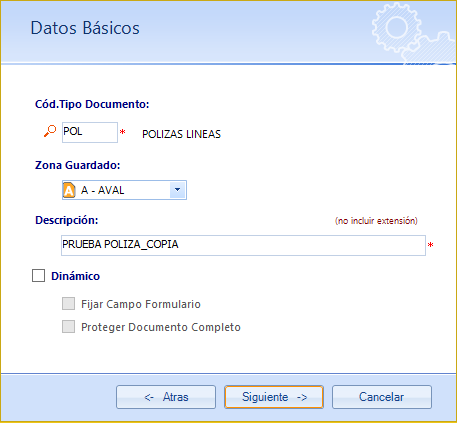Click the magnifier search icon beside POL

50,131
